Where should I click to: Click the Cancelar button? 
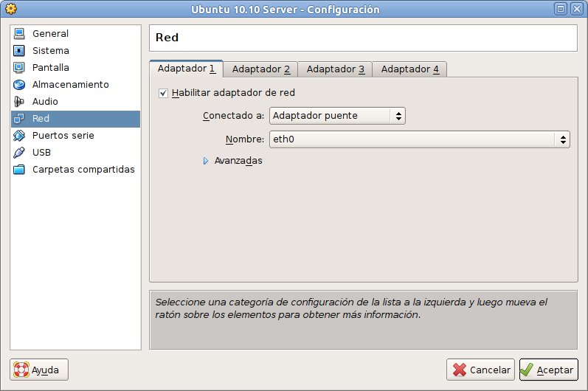pyautogui.click(x=480, y=370)
